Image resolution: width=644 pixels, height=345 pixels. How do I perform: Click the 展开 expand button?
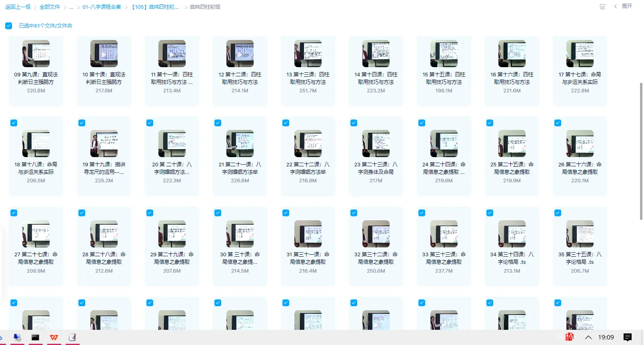tap(627, 6)
